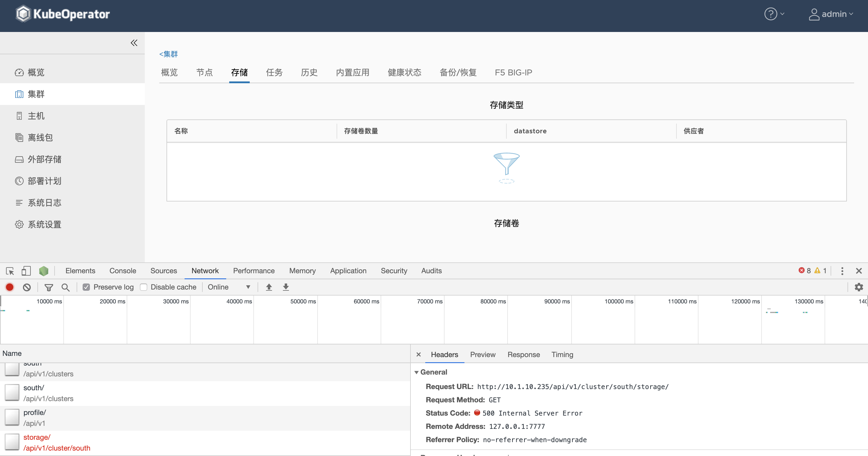
Task: Click the datastore column header
Action: pyautogui.click(x=530, y=131)
